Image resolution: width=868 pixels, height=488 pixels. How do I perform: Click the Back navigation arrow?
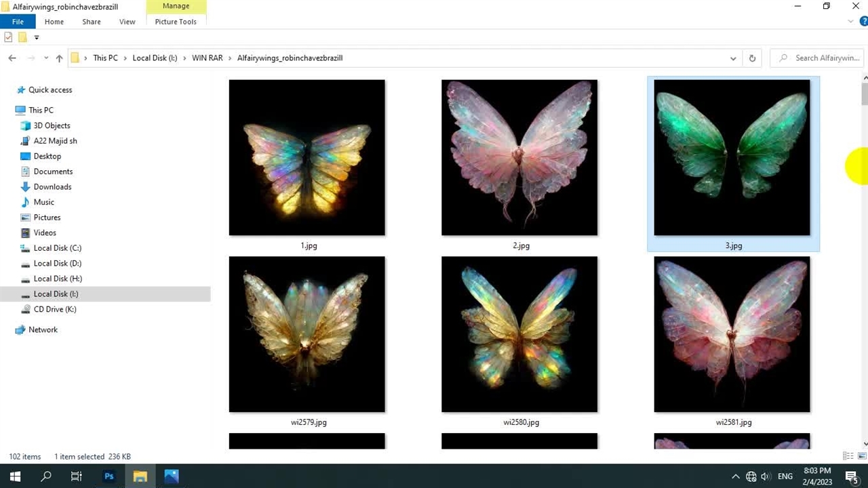[12, 58]
